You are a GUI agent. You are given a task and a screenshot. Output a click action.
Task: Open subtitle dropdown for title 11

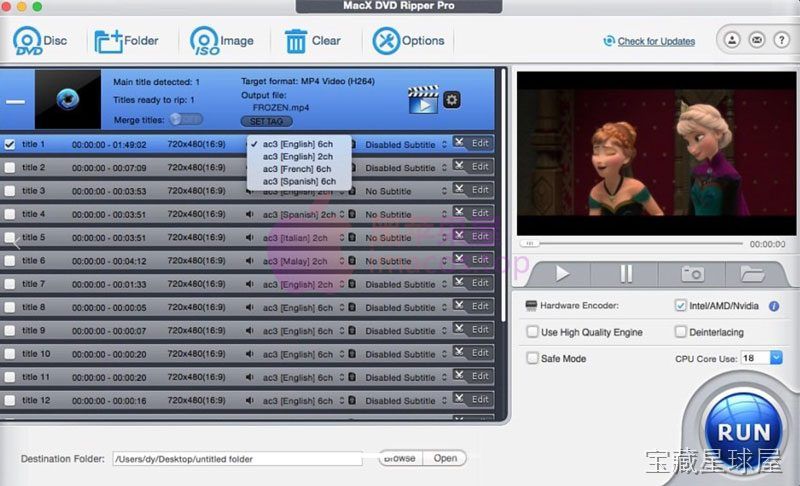(x=406, y=377)
